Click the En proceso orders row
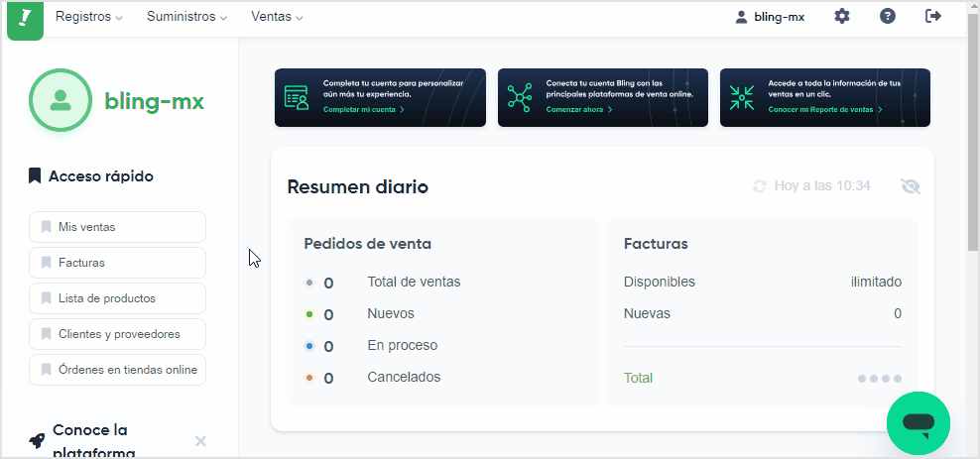The width and height of the screenshot is (980, 459). coord(371,346)
